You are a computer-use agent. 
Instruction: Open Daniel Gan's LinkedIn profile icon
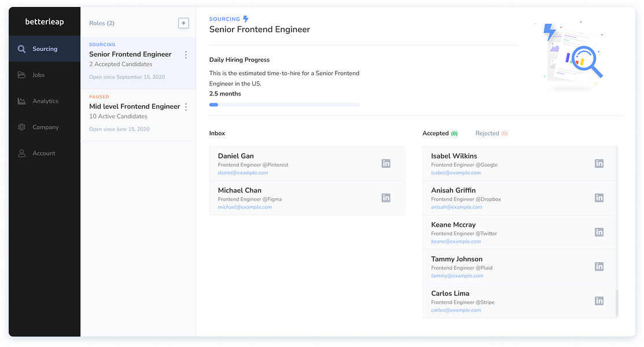tap(386, 164)
